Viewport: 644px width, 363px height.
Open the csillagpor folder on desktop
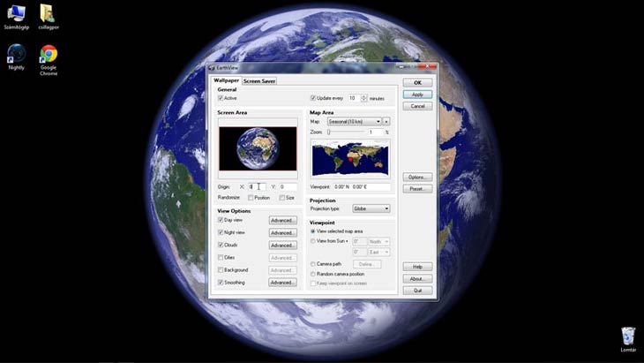coord(48,12)
